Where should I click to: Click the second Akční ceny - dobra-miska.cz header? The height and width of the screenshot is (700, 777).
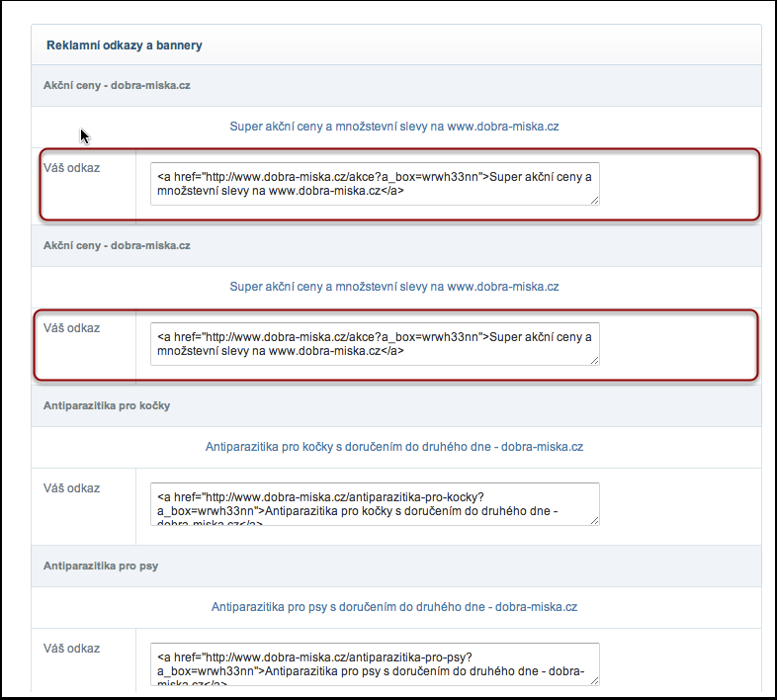coord(117,245)
